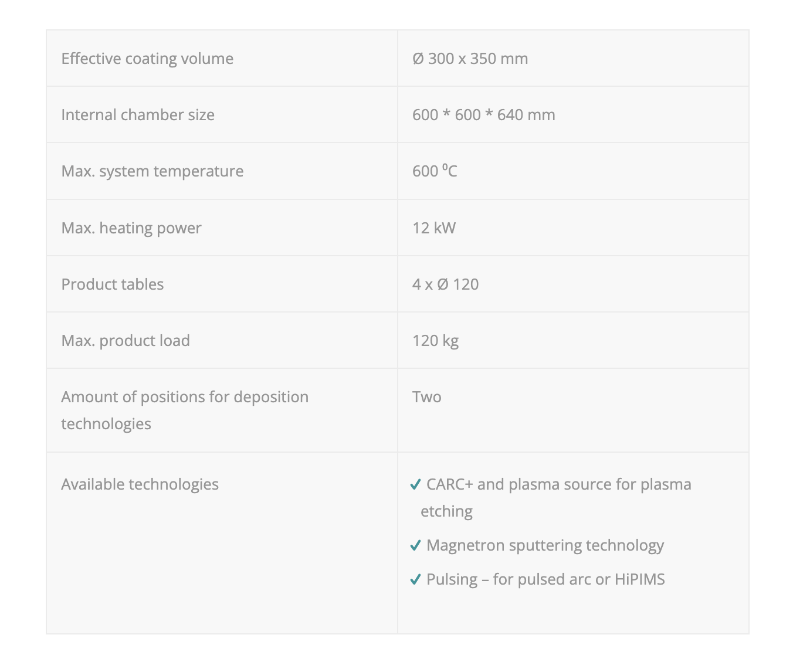Select the "Product tables" row label
This screenshot has width=793, height=672.
[113, 284]
